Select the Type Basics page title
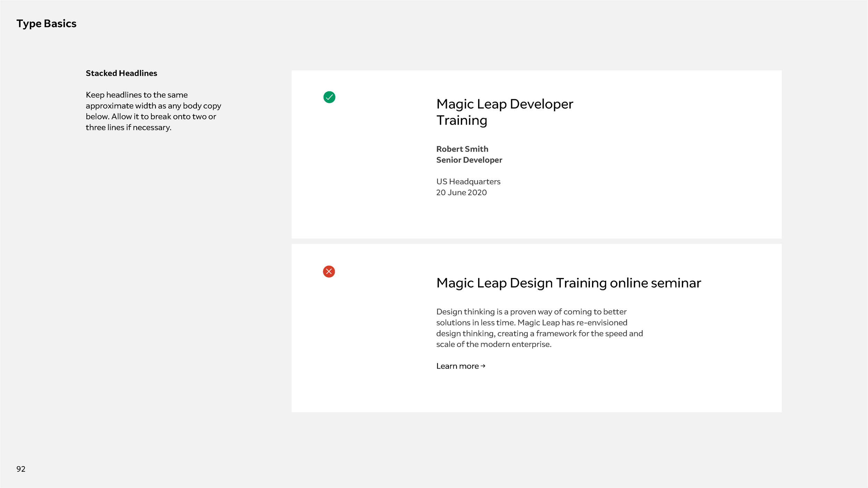868x488 pixels. [x=46, y=23]
